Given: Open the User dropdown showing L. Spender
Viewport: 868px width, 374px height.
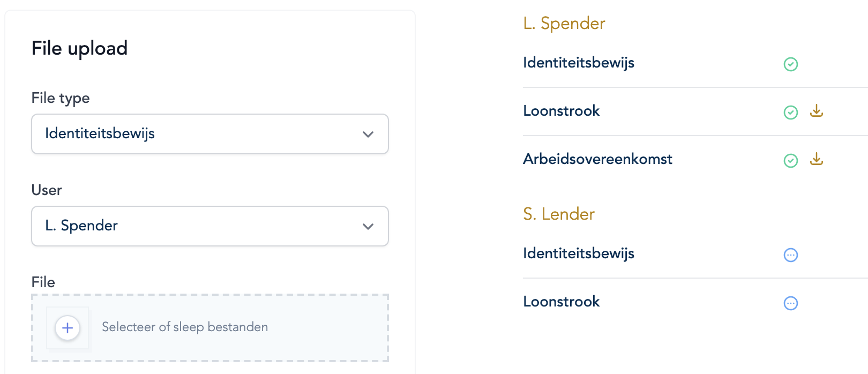Looking at the screenshot, I should (209, 226).
